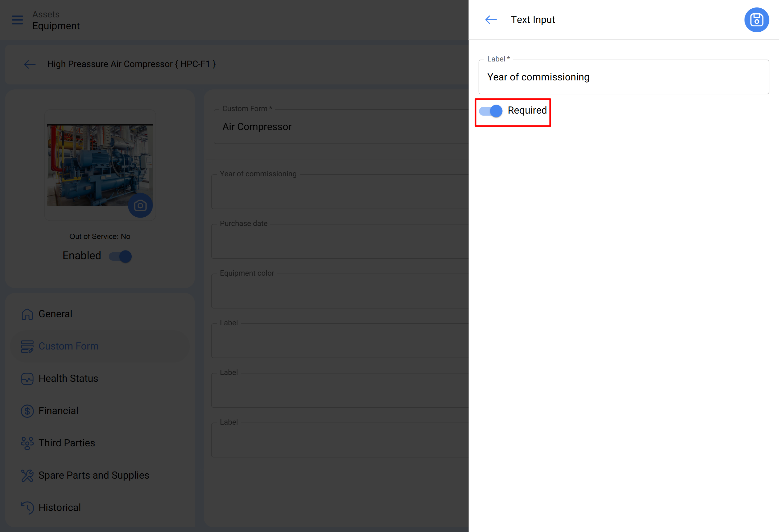Viewport: 779px width, 532px height.
Task: Click the Year of commissioning label field
Action: [x=623, y=77]
